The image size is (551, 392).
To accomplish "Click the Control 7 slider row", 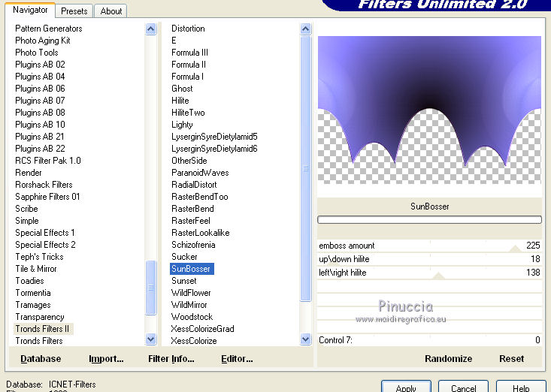I will tap(429, 340).
